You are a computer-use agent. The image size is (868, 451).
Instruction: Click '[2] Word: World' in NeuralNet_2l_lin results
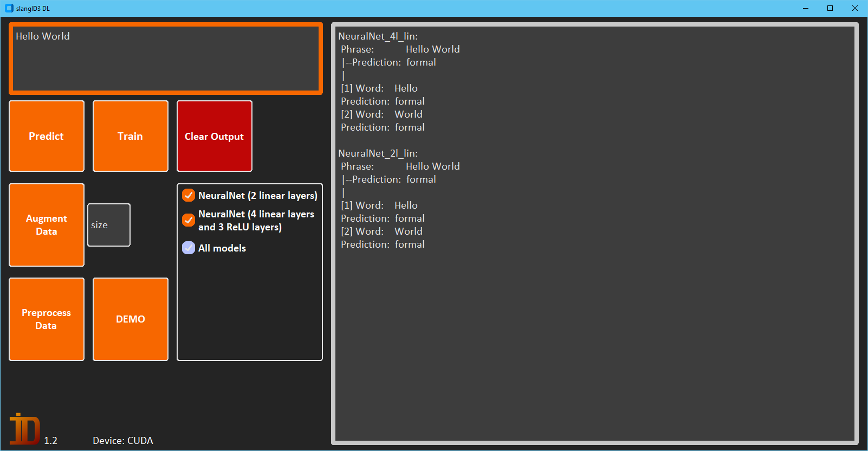point(381,231)
